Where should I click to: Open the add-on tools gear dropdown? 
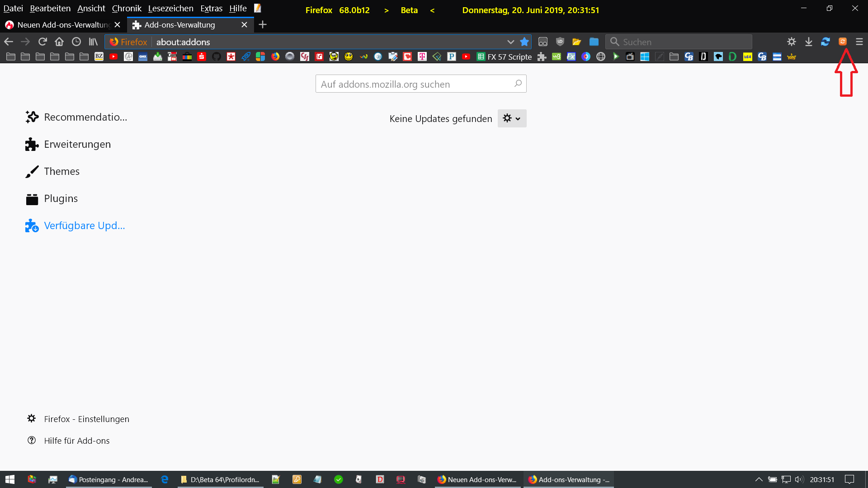[512, 118]
